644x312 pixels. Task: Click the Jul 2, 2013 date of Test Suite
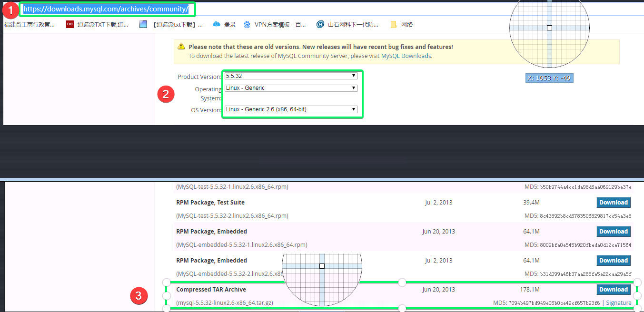coord(438,202)
